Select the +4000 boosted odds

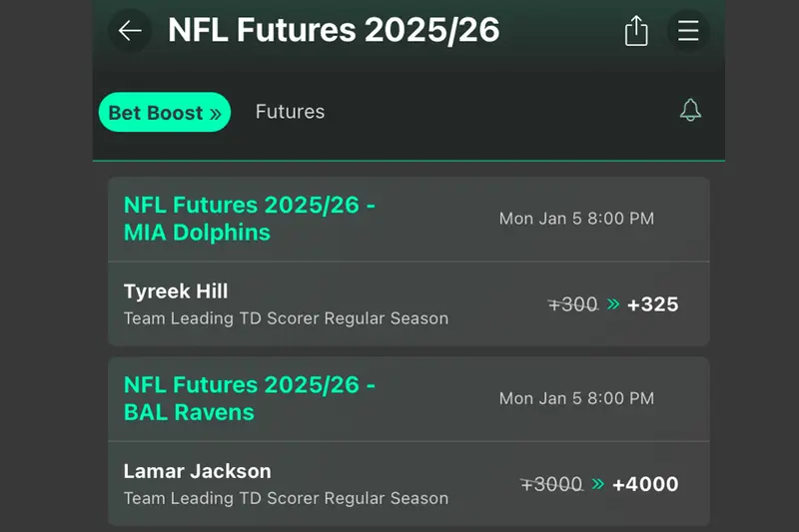[x=645, y=484]
